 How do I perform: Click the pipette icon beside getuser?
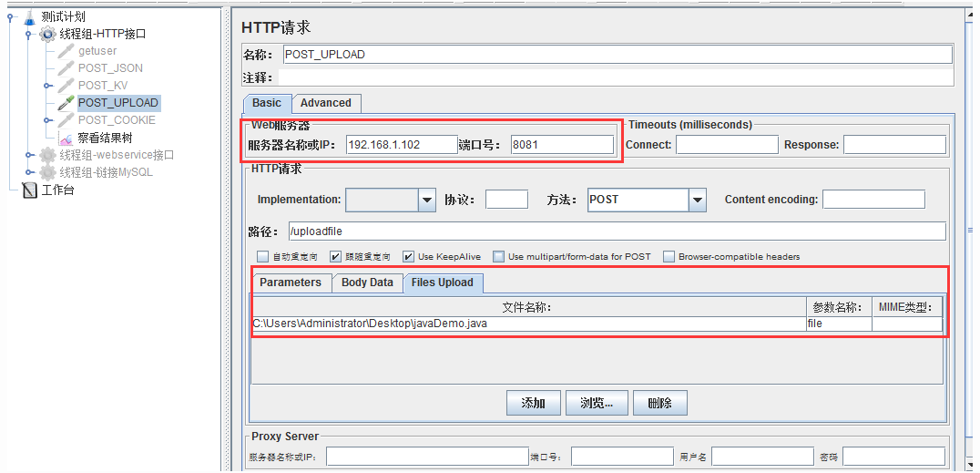66,51
